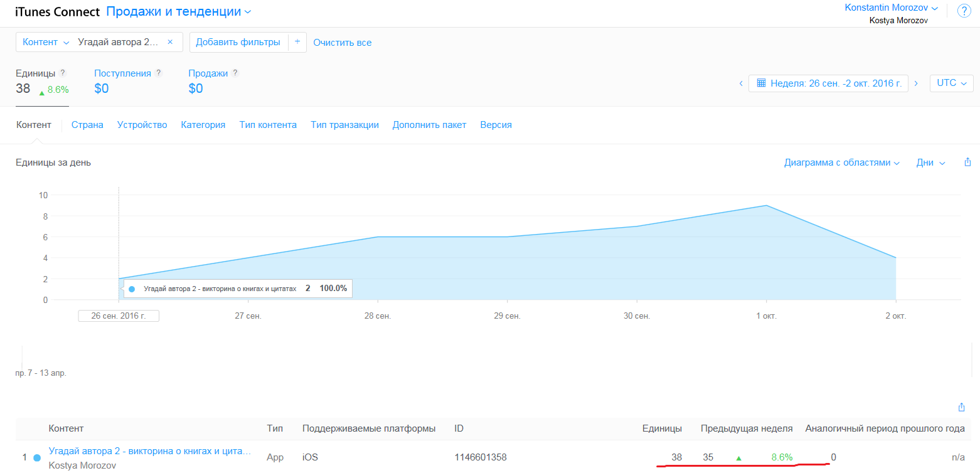Click the iOS platform cell
980x473 pixels.
click(310, 457)
